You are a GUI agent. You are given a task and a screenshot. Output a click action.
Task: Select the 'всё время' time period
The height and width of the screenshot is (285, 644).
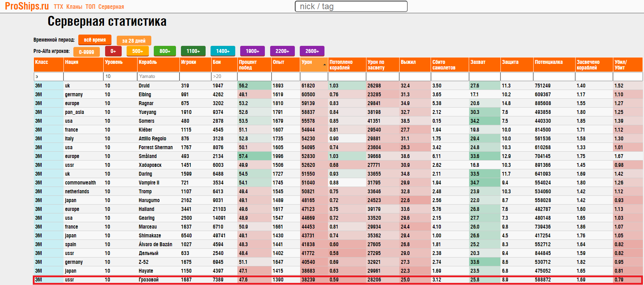95,40
